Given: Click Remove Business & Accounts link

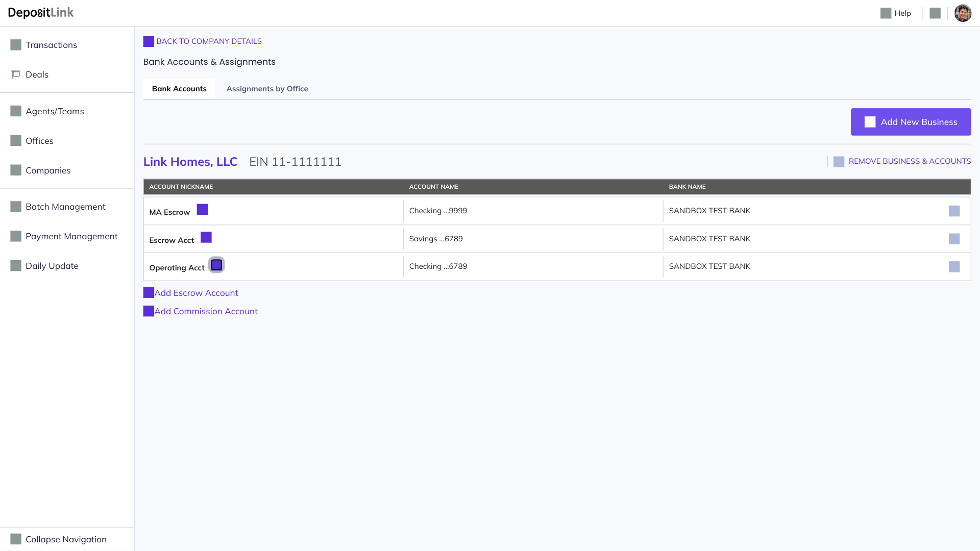Looking at the screenshot, I should coord(909,161).
